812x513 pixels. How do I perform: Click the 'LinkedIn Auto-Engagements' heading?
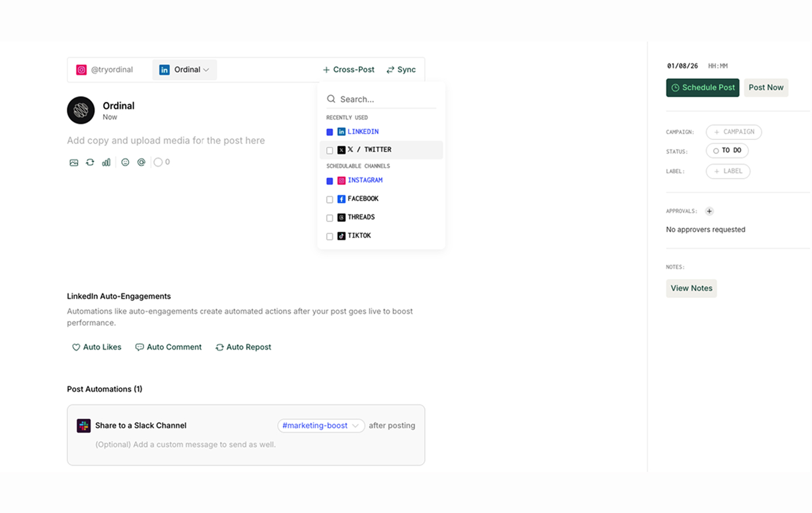[119, 296]
